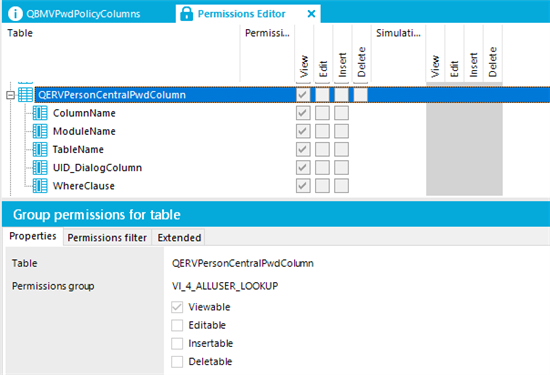Image resolution: width=550 pixels, height=375 pixels.
Task: Click the Group permissions for table header
Action: [97, 214]
